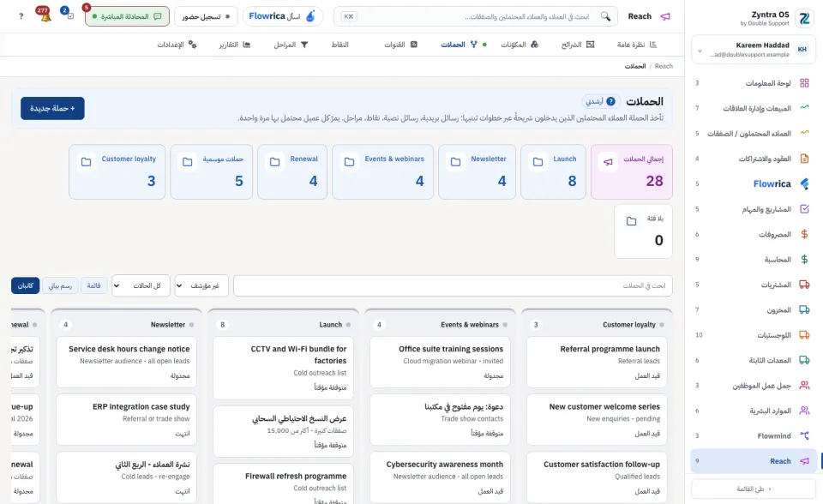Open المشاريع والمهام in sidebar

click(752, 209)
